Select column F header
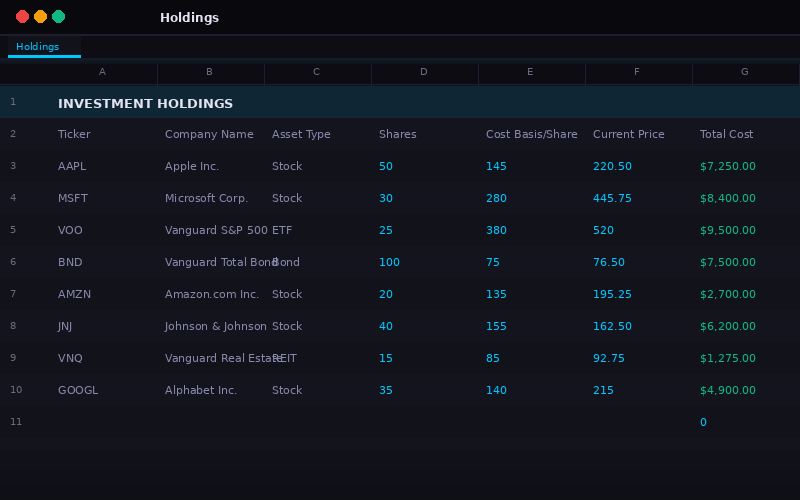Viewport: 800px width, 500px height. [x=637, y=72]
